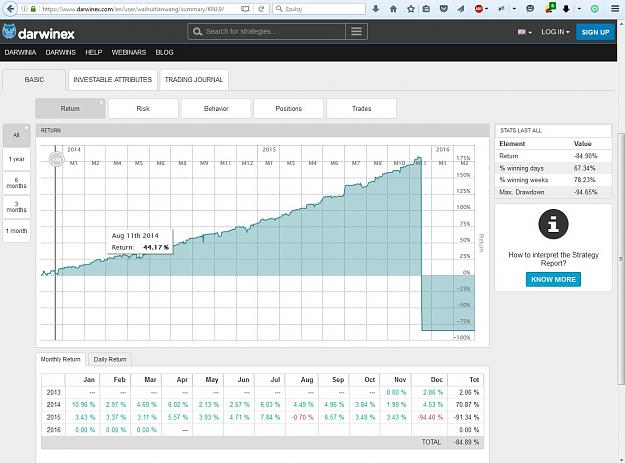
Task: Click the KNOW MORE button
Action: pyautogui.click(x=553, y=279)
